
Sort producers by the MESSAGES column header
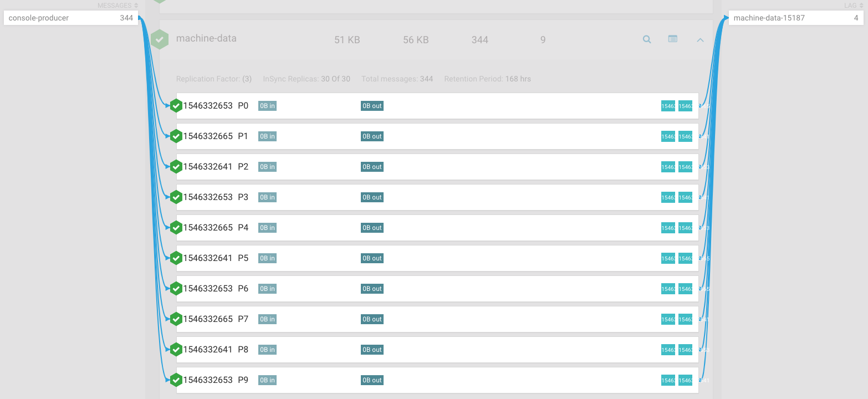point(115,6)
